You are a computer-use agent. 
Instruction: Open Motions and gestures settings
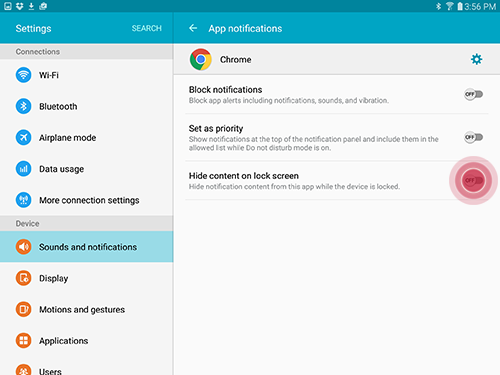87,309
